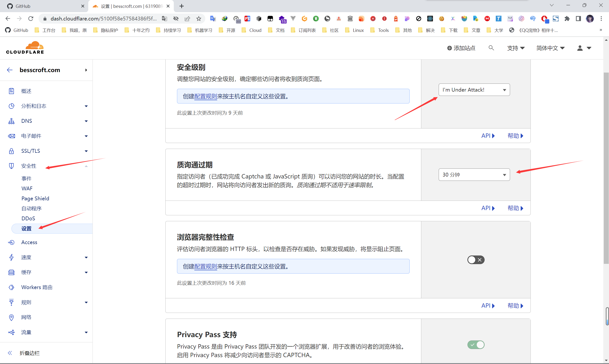The image size is (609, 364).
Task: Select DDoS in sidebar
Action: point(28,218)
